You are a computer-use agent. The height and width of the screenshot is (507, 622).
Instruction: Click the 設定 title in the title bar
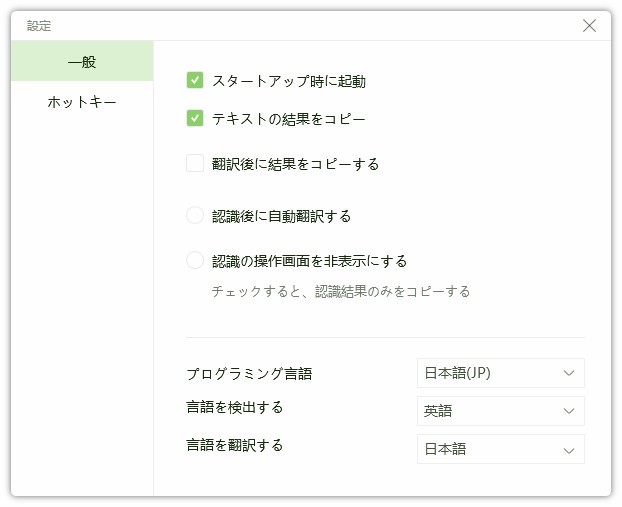[x=39, y=26]
